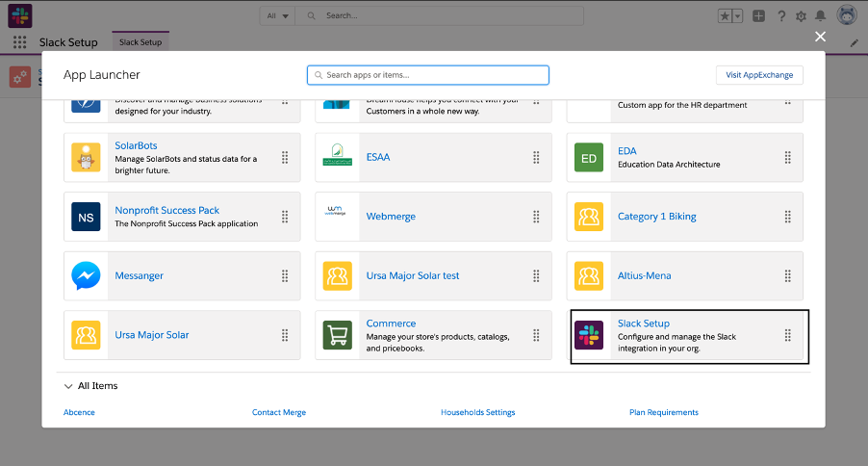Open the Notifications bell icon
This screenshot has width=868, height=466.
(x=821, y=16)
